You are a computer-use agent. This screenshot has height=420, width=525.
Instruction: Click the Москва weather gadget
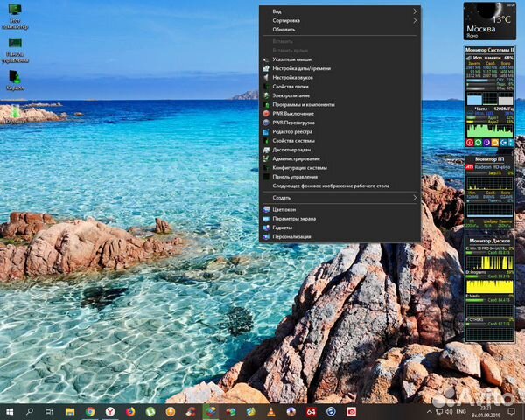[x=489, y=21]
